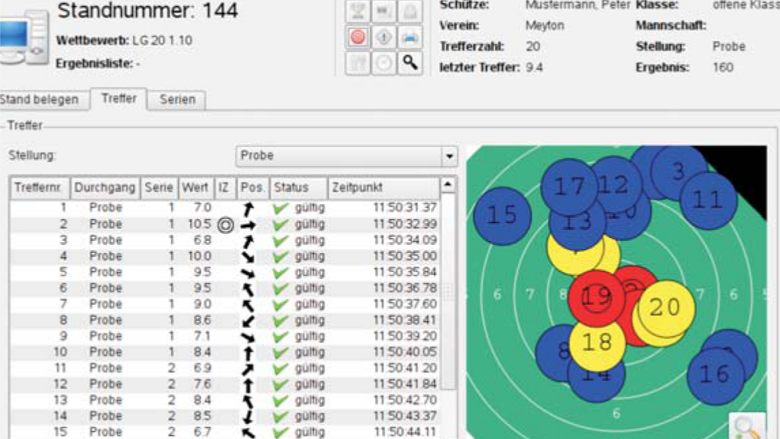Sort by the Serie column header

click(x=159, y=187)
